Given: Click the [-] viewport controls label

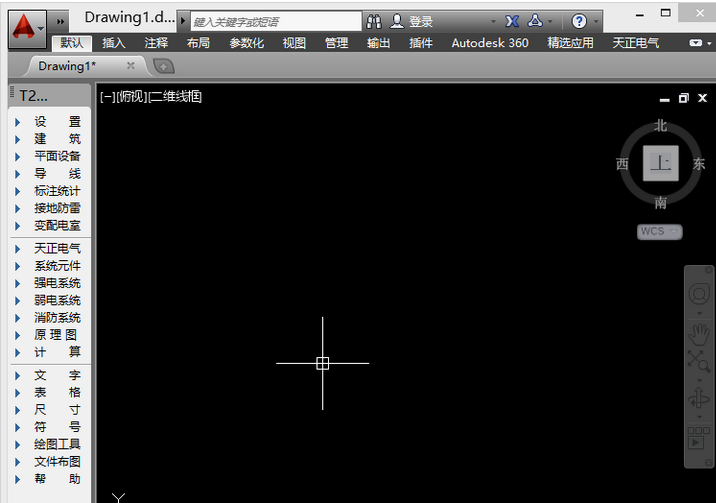Looking at the screenshot, I should [108, 97].
